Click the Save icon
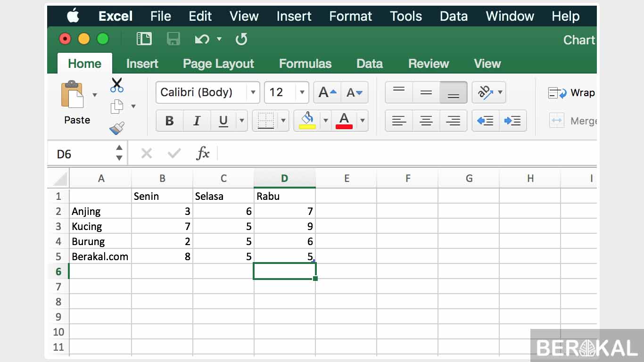Viewport: 644px width, 362px height. pyautogui.click(x=173, y=39)
